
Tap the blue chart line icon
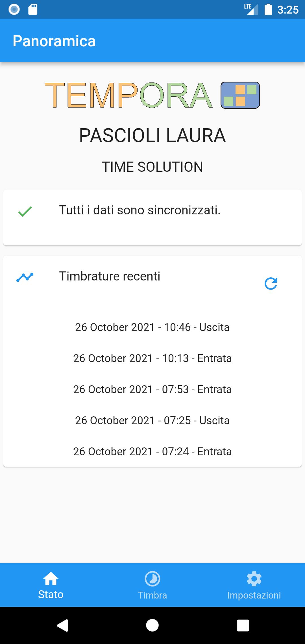coord(25,277)
